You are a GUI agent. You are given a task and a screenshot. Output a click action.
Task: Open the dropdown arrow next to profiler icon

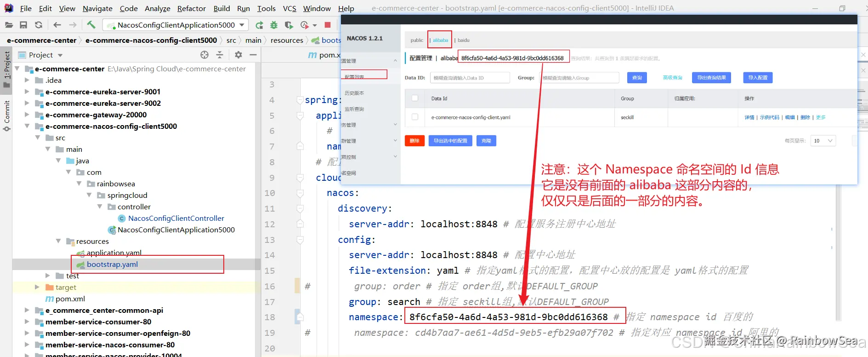(315, 25)
